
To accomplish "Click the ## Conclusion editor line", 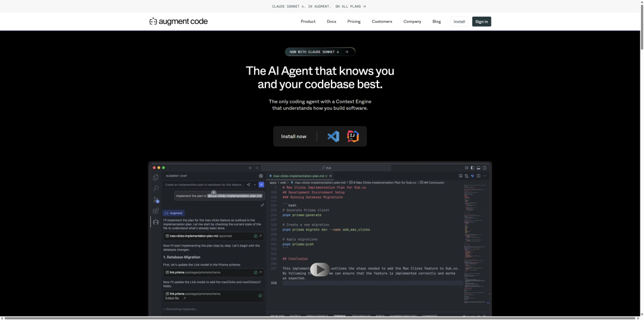I will point(295,259).
